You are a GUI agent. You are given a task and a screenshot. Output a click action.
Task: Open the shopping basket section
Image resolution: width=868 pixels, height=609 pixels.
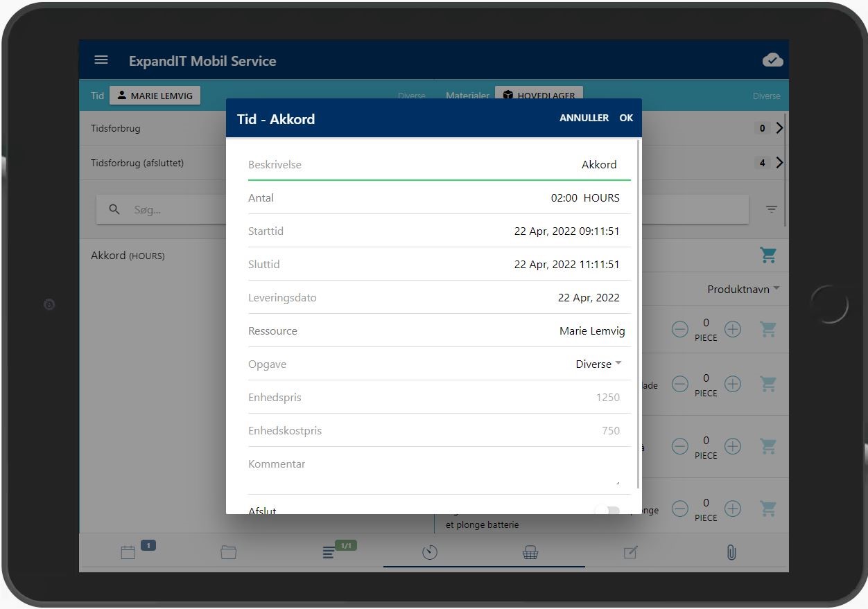pyautogui.click(x=530, y=551)
